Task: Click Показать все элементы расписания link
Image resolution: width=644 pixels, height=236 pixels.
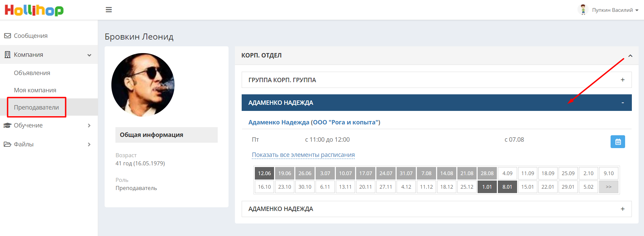Action: pos(303,155)
